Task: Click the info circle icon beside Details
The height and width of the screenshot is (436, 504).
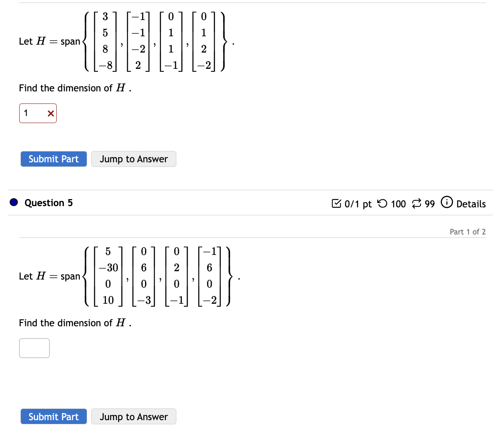Action: pyautogui.click(x=446, y=202)
